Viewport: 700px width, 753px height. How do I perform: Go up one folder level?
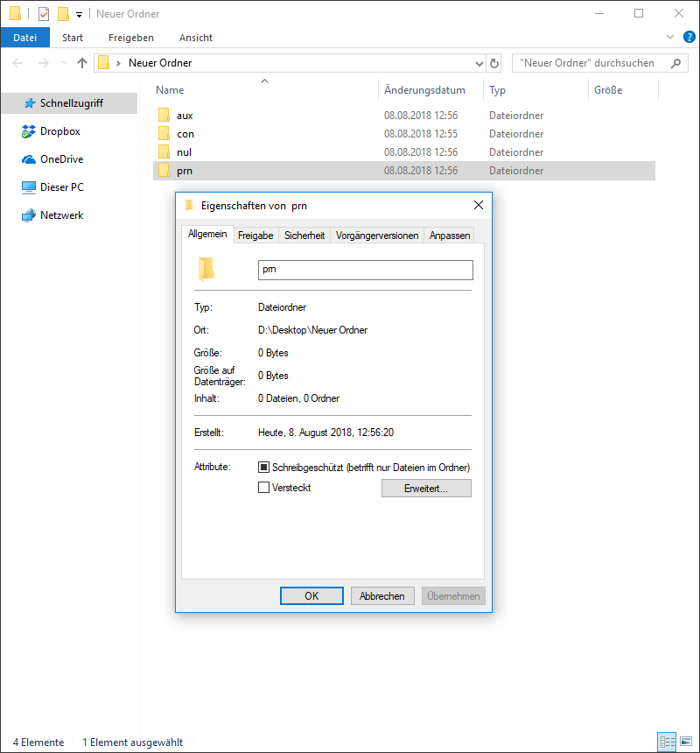[x=82, y=63]
